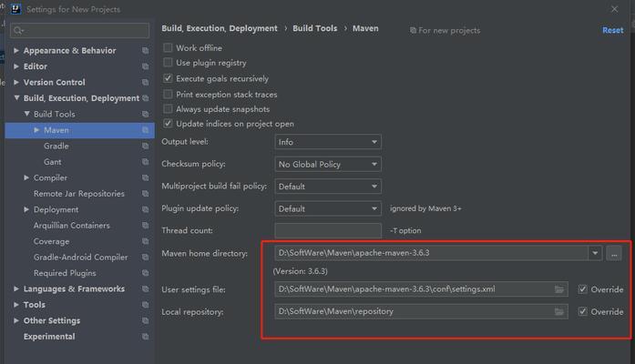Select Gant in settings tree
Viewport: 635px width, 364px height.
[x=53, y=162]
